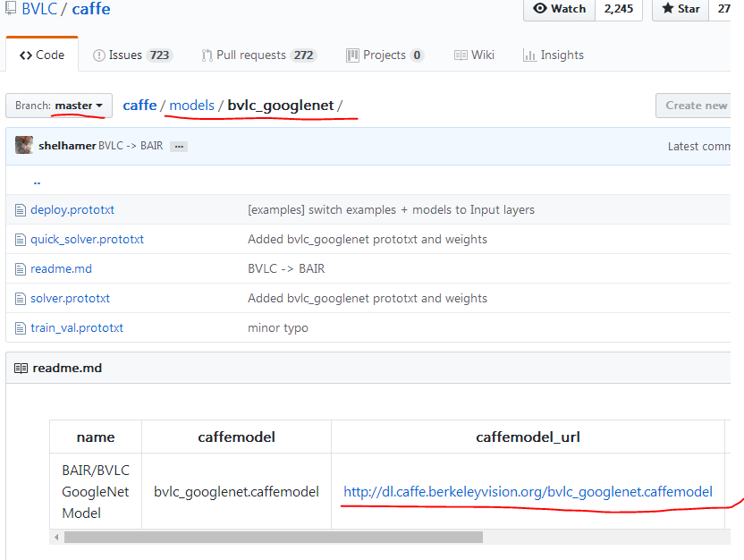
Task: Click the caffemodel_url column header
Action: (528, 437)
